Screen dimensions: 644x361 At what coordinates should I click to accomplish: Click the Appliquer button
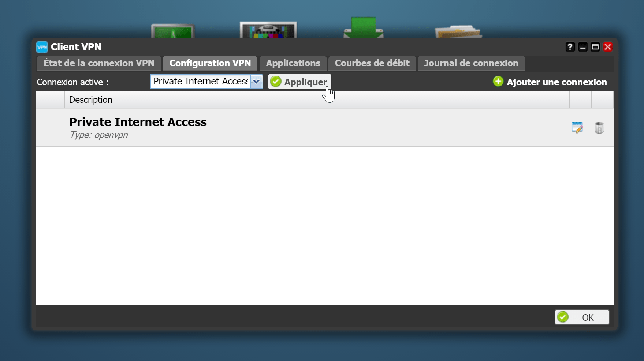300,82
